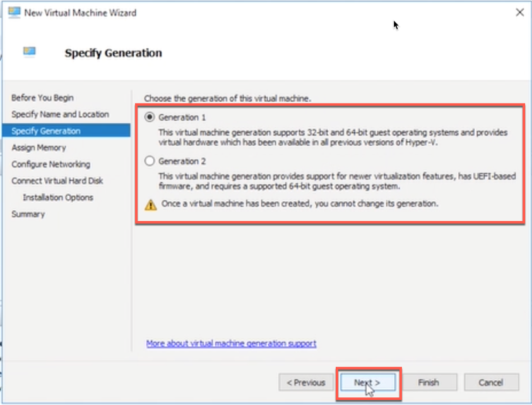Image resolution: width=532 pixels, height=405 pixels.
Task: Select the Specify Generation step
Action: (x=66, y=131)
